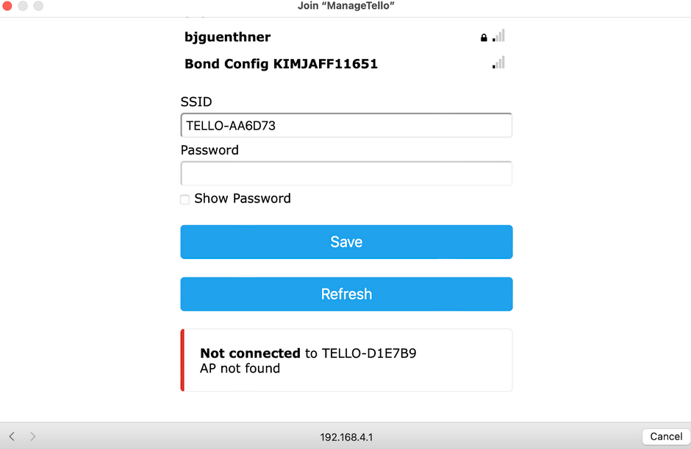The image size is (691, 449).
Task: Minimize the Join ManageTello window
Action: tap(23, 6)
